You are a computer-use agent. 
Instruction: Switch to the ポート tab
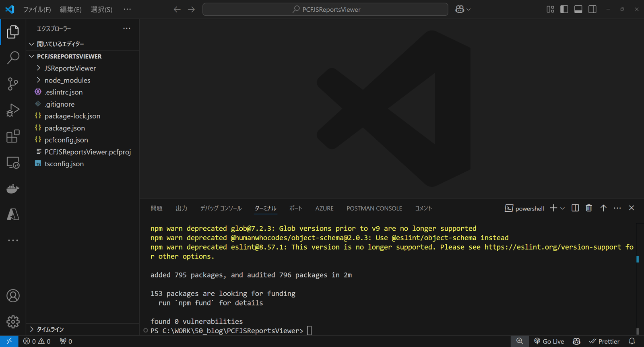[x=296, y=208]
